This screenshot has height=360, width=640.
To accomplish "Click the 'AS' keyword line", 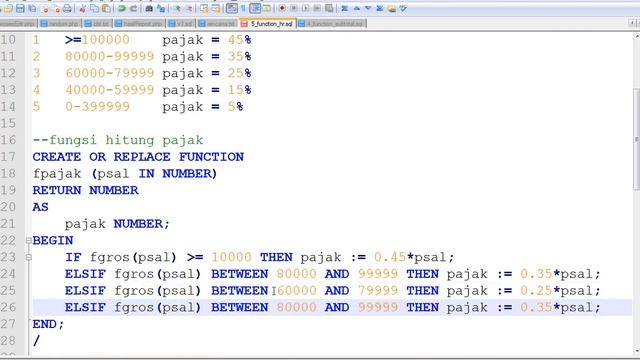I will click(40, 207).
